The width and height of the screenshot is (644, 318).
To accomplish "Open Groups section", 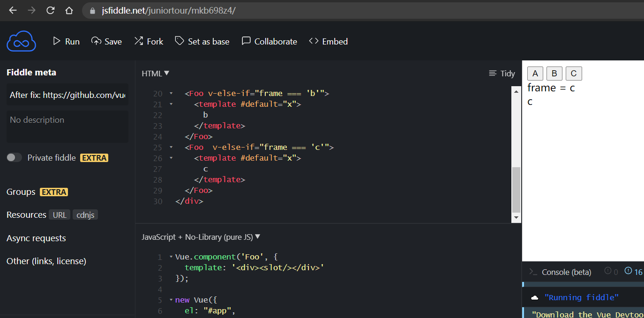I will coord(21,192).
